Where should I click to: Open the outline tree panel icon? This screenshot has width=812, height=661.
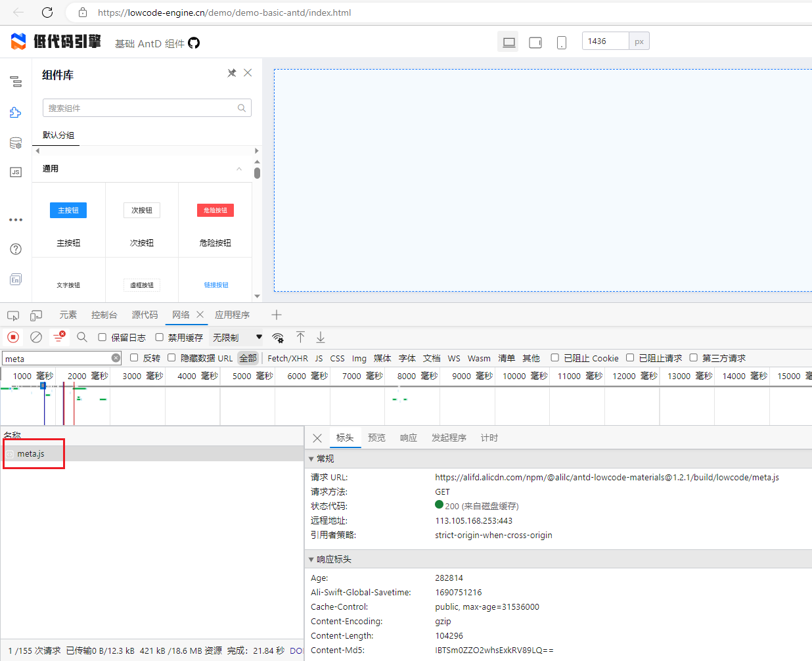pos(15,81)
